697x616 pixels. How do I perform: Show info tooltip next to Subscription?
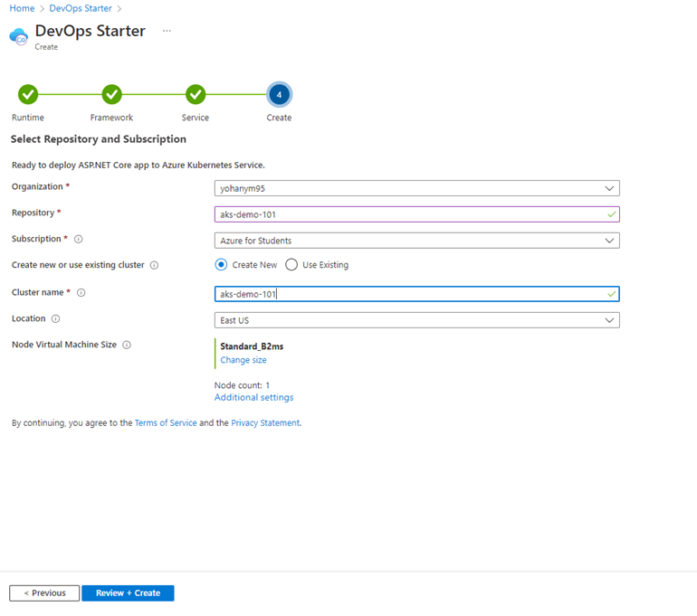tap(78, 240)
